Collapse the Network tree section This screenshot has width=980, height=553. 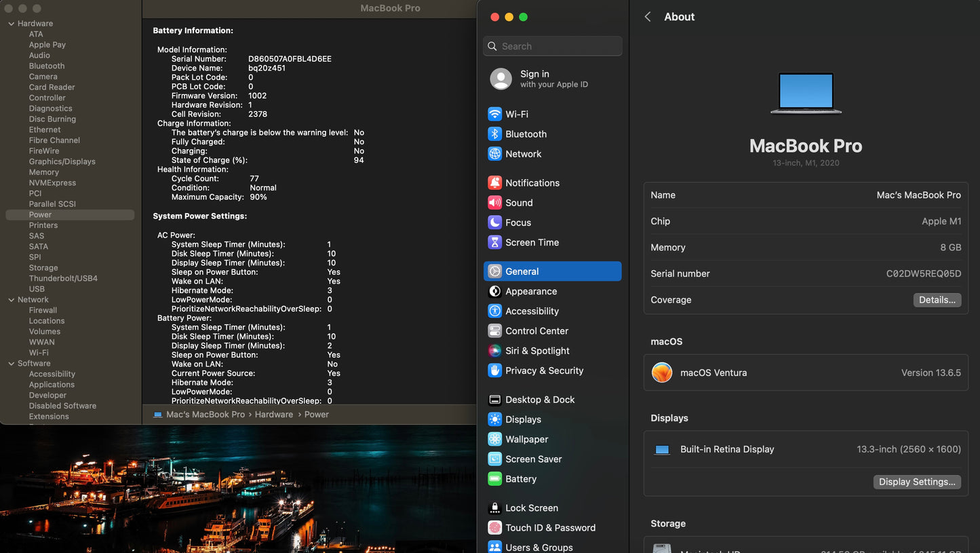pos(12,300)
